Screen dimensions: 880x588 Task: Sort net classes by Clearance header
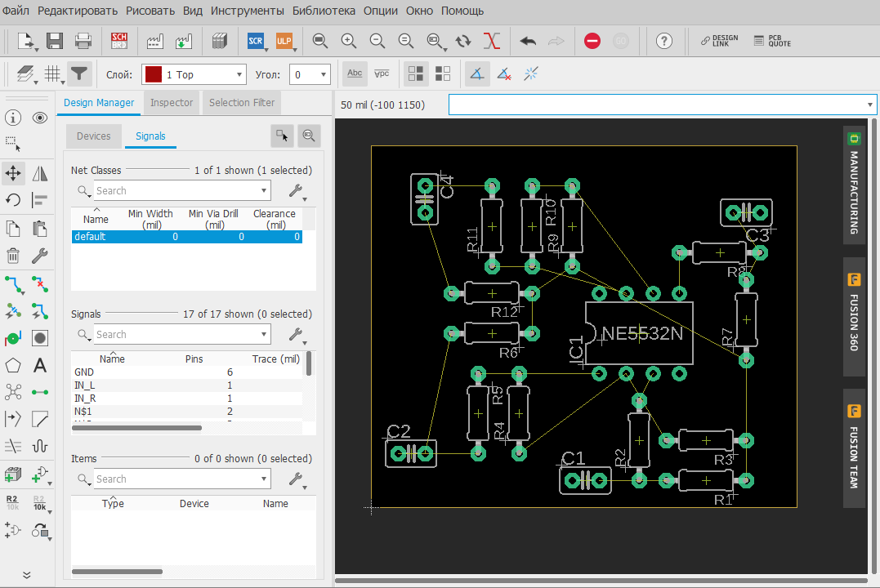coord(274,219)
